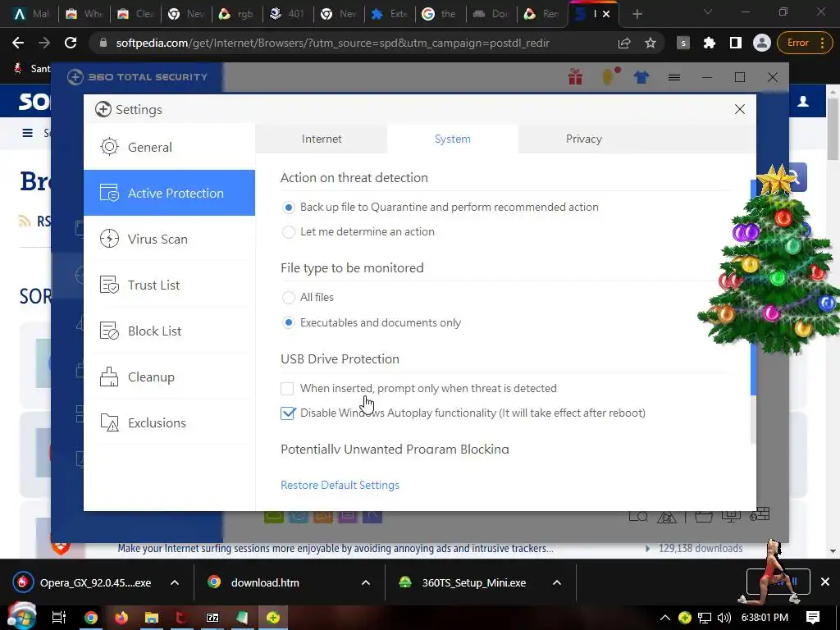Reload the Softpedia page

pyautogui.click(x=71, y=43)
